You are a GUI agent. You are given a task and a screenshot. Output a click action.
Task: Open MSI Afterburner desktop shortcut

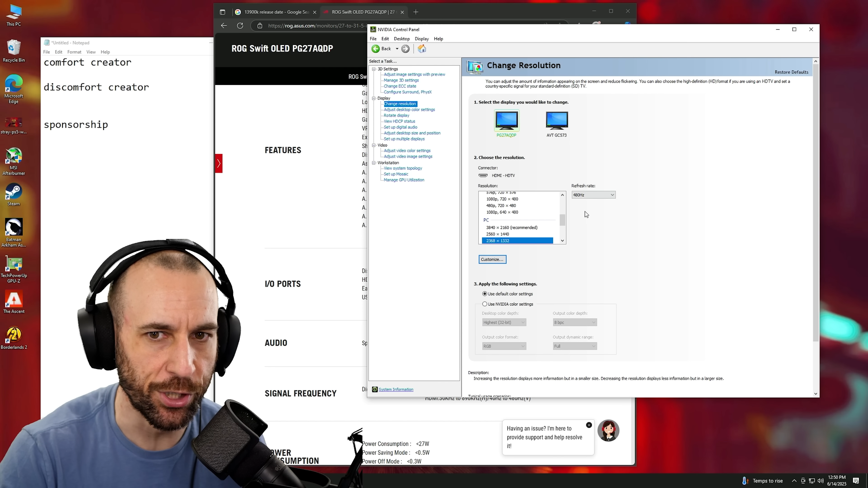coord(14,162)
